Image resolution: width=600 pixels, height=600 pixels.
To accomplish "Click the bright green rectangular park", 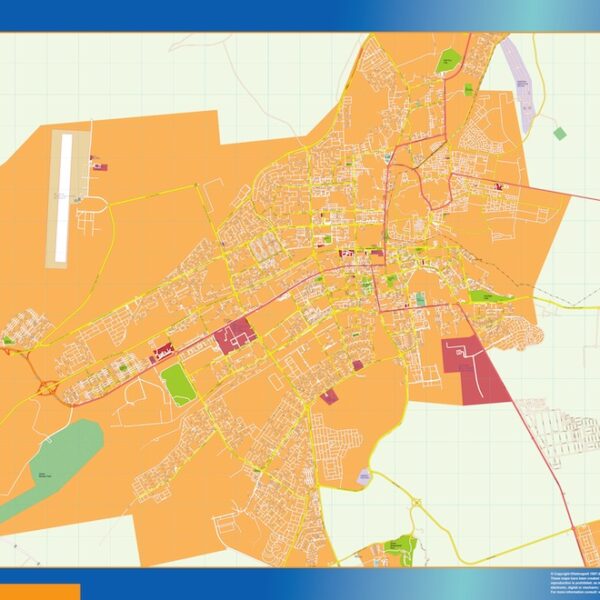I will click(x=178, y=385).
